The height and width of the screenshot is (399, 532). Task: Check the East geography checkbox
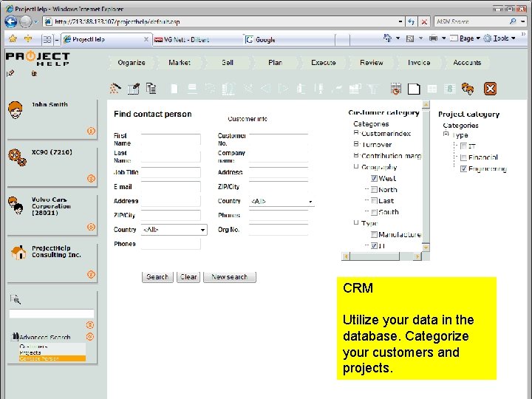point(374,200)
